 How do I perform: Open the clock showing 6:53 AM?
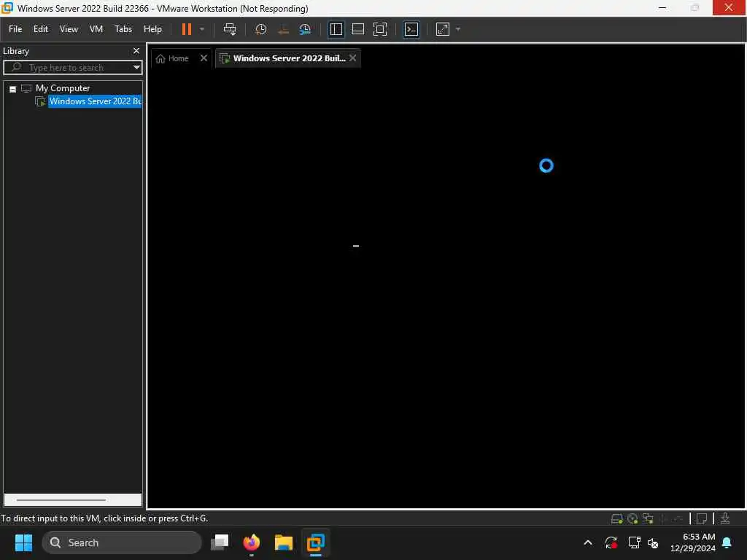(x=692, y=542)
